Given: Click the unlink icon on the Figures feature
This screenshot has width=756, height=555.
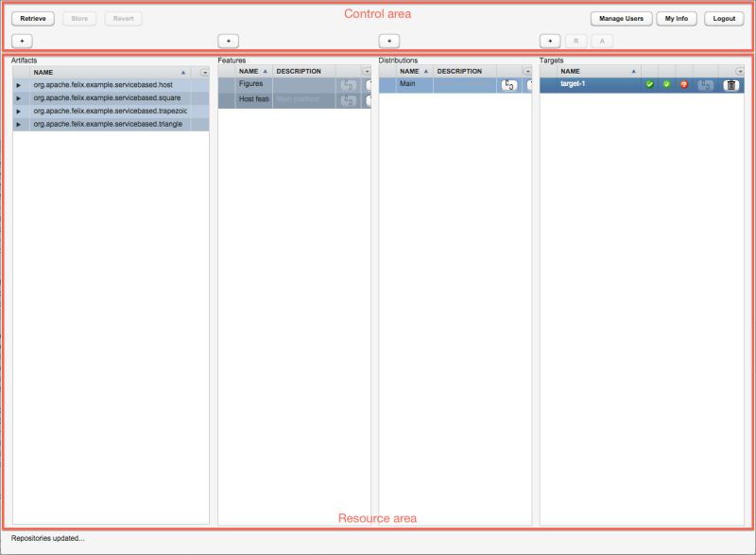Looking at the screenshot, I should 348,84.
